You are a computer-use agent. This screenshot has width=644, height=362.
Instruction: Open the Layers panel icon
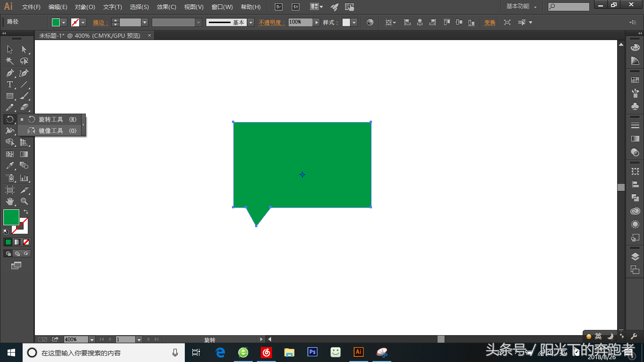pos(635,256)
